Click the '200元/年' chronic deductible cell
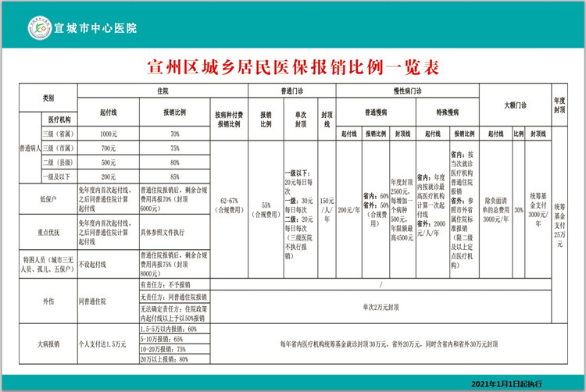The image size is (586, 392). [x=349, y=209]
